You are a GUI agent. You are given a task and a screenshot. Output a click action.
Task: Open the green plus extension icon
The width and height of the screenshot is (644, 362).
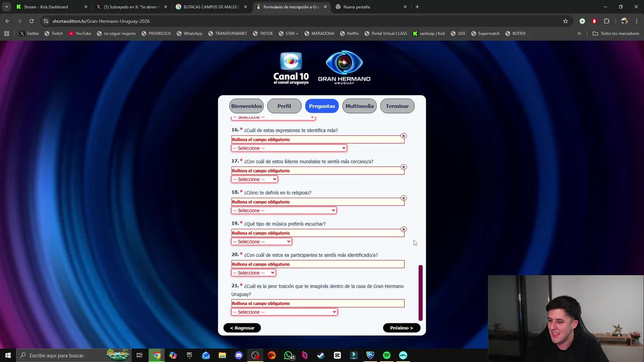coord(582,21)
